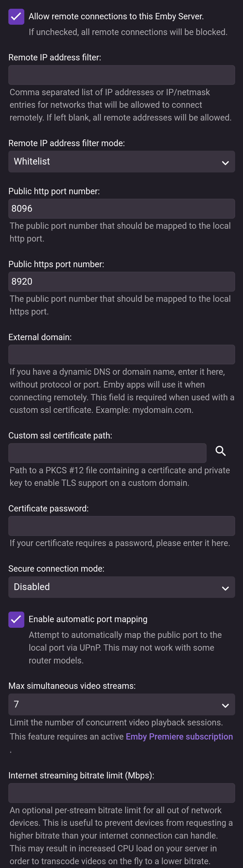Click the 'Public http port number:' label
The width and height of the screenshot is (243, 868).
(x=54, y=191)
